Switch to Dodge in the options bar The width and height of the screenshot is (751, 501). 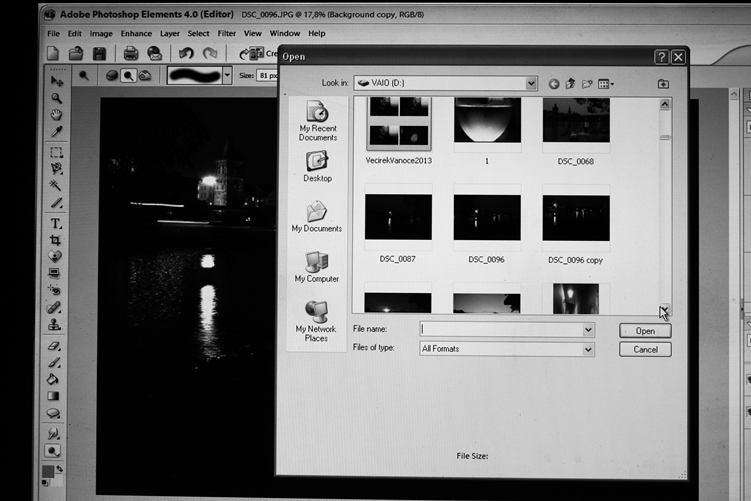point(128,76)
